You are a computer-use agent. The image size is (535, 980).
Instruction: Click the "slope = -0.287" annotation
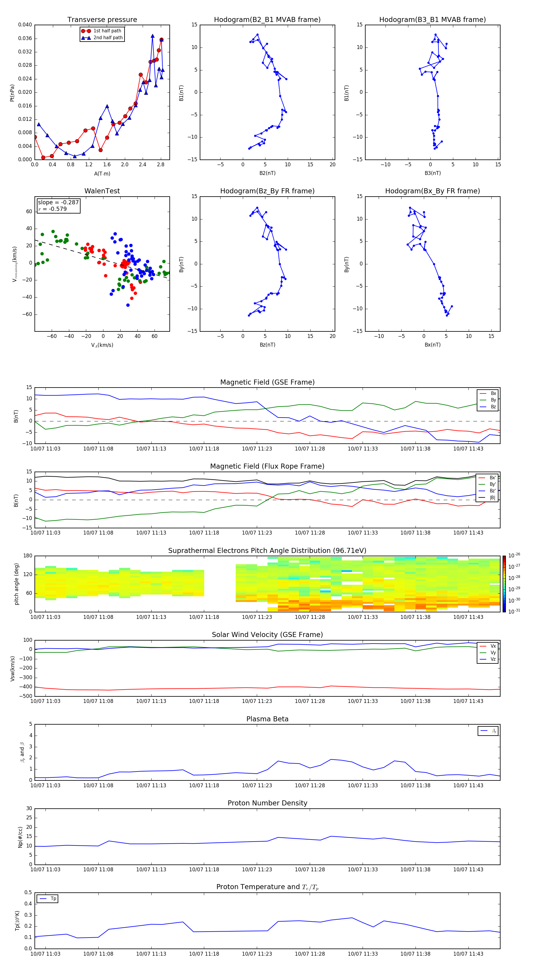tap(58, 203)
